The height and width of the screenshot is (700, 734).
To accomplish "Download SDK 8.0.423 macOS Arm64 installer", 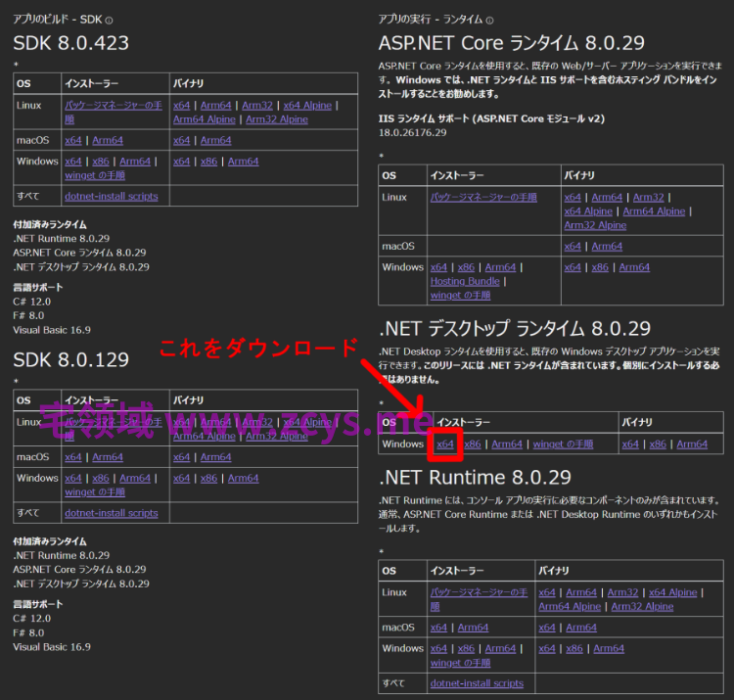I will point(108,140).
